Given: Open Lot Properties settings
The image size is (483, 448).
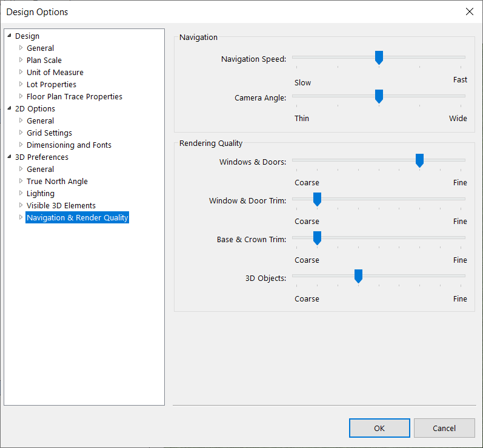Looking at the screenshot, I should (x=52, y=84).
